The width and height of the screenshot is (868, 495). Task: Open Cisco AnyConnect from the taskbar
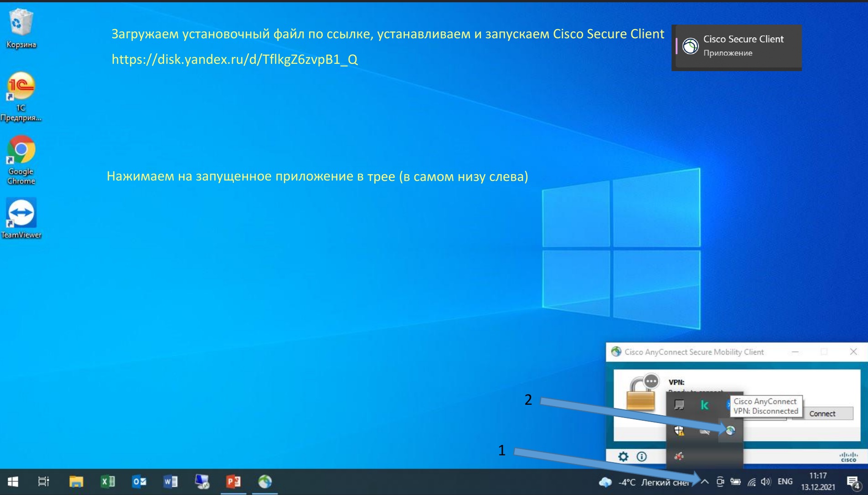265,481
